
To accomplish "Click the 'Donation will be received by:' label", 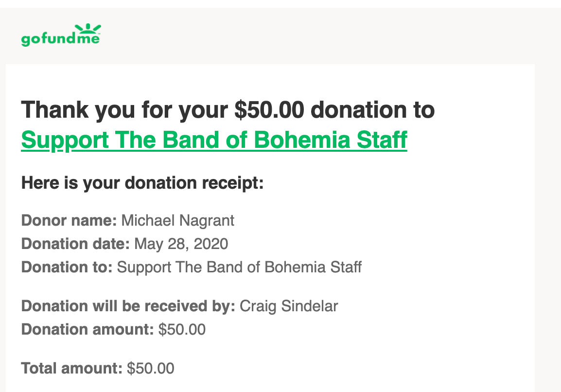I will pos(128,306).
